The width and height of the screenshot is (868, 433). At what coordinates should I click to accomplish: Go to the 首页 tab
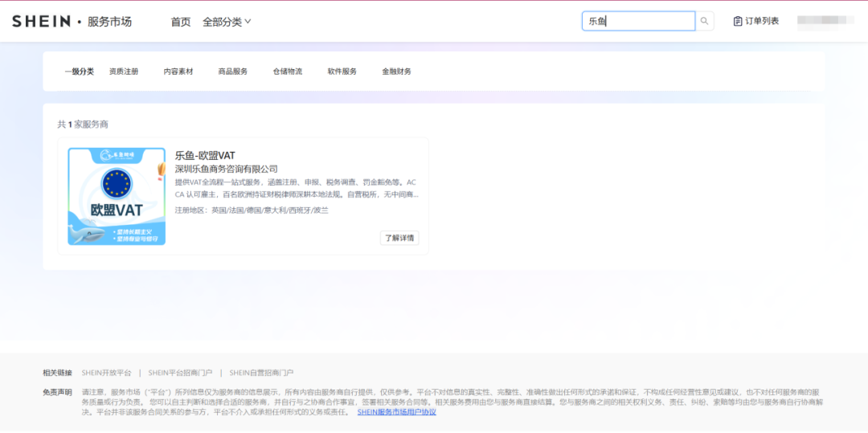point(181,22)
